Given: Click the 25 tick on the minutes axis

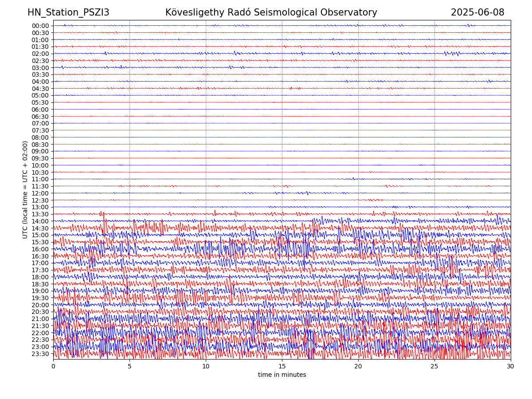Looking at the screenshot, I should (434, 367).
